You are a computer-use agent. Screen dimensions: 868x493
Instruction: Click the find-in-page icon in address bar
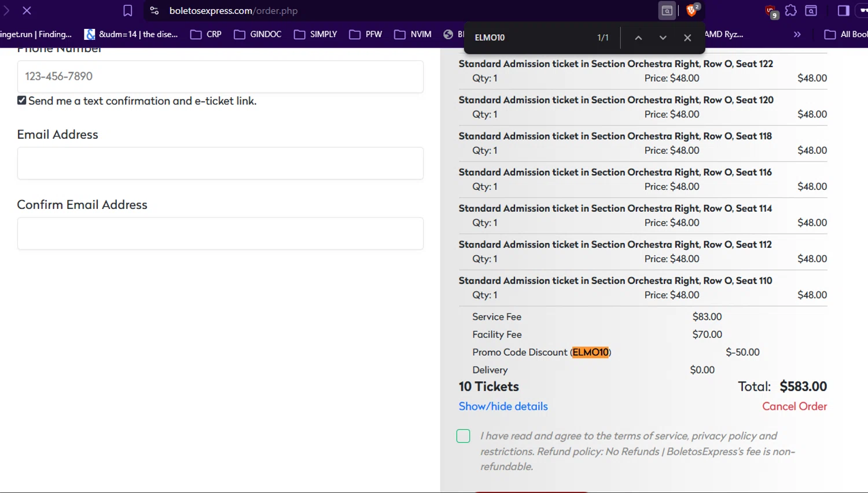[x=667, y=10]
